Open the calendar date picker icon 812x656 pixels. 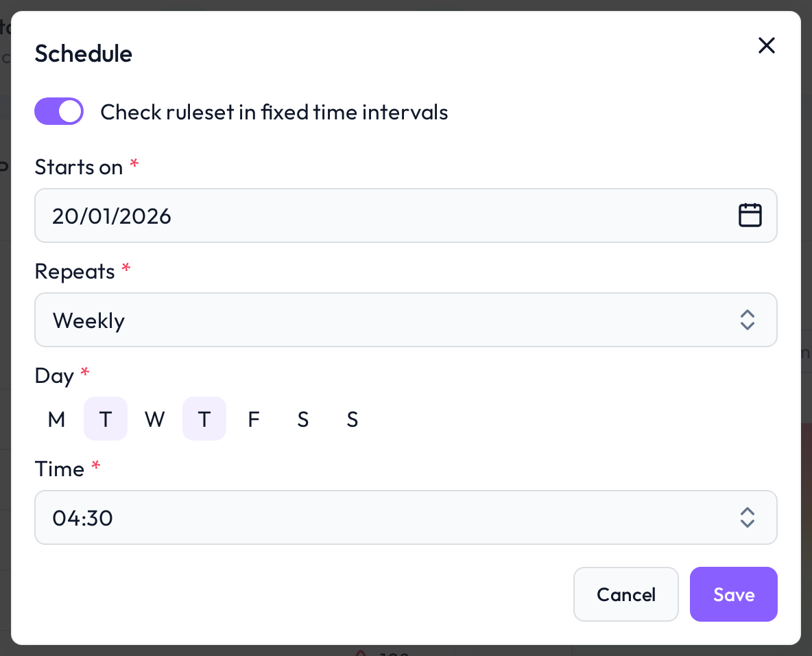750,215
